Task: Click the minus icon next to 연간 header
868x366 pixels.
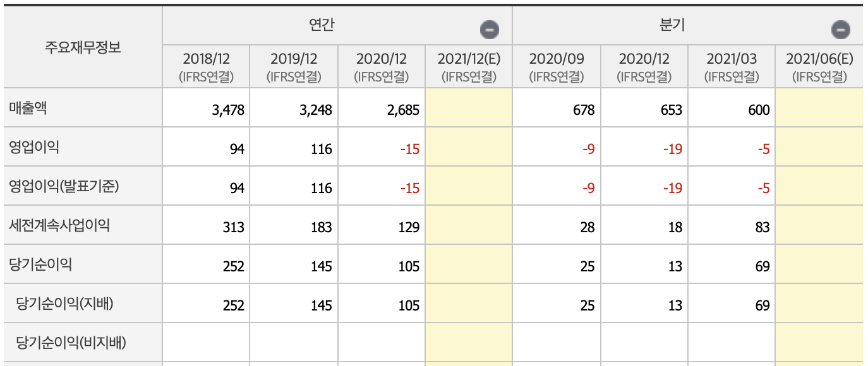Action: click(x=491, y=27)
